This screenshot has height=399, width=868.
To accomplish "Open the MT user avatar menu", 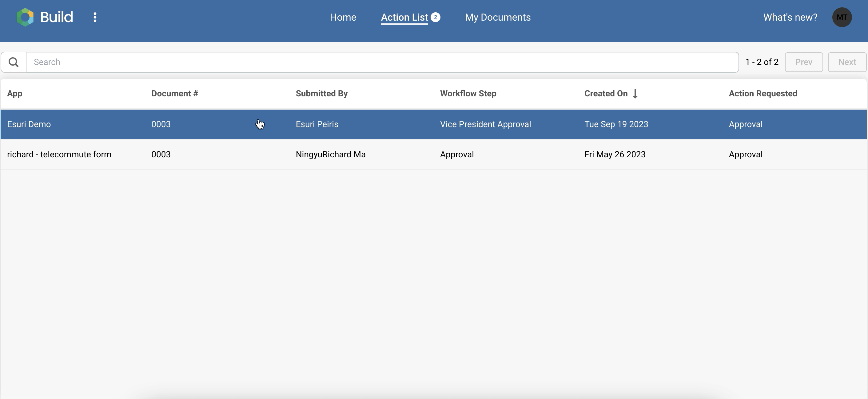I will (x=842, y=17).
